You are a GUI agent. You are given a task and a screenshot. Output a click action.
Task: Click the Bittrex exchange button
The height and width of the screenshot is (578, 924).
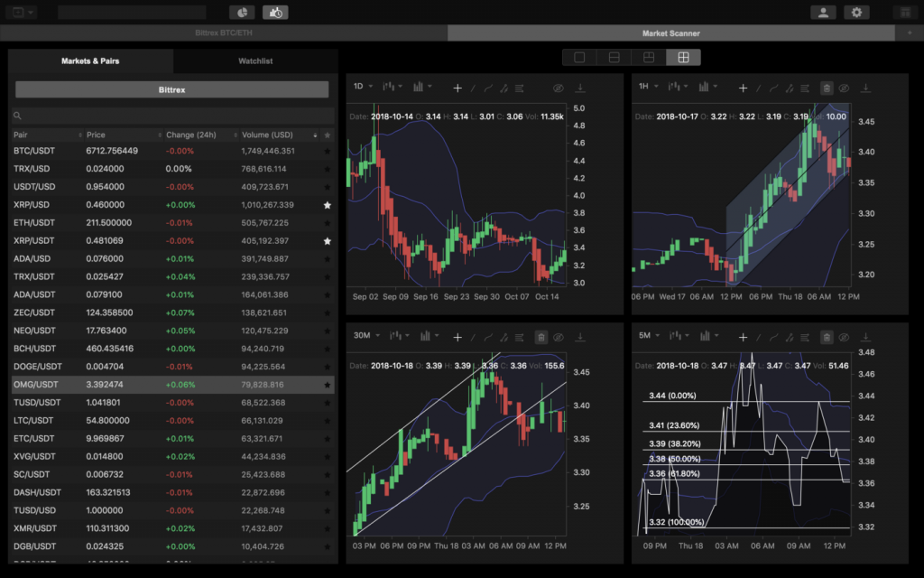click(x=170, y=89)
